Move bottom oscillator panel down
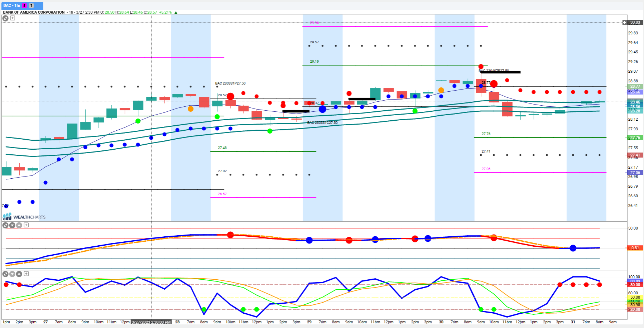The height and width of the screenshot is (328, 644). (12, 274)
